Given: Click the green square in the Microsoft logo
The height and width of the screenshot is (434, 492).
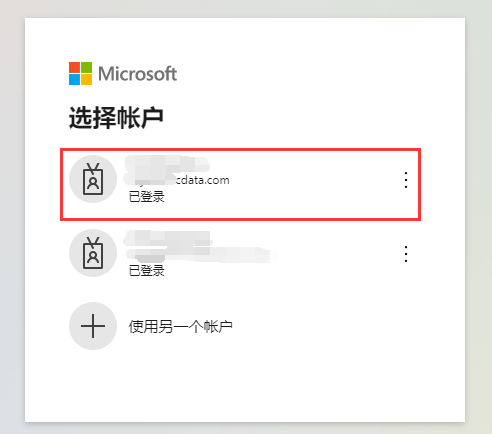Looking at the screenshot, I should [x=86, y=67].
